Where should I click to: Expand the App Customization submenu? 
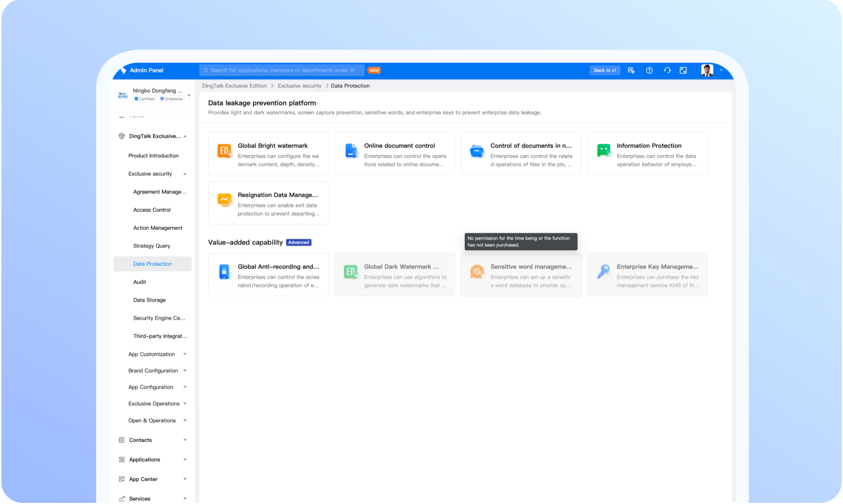185,354
